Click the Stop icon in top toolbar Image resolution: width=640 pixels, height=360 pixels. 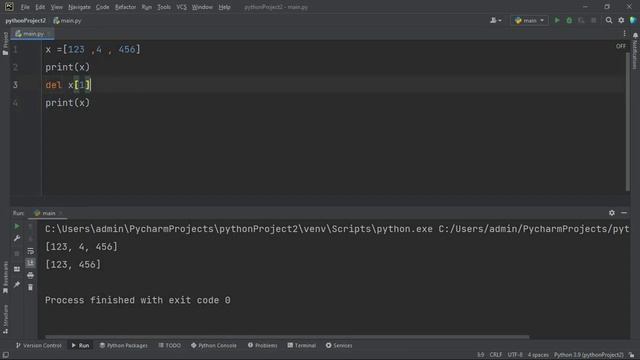(x=593, y=20)
